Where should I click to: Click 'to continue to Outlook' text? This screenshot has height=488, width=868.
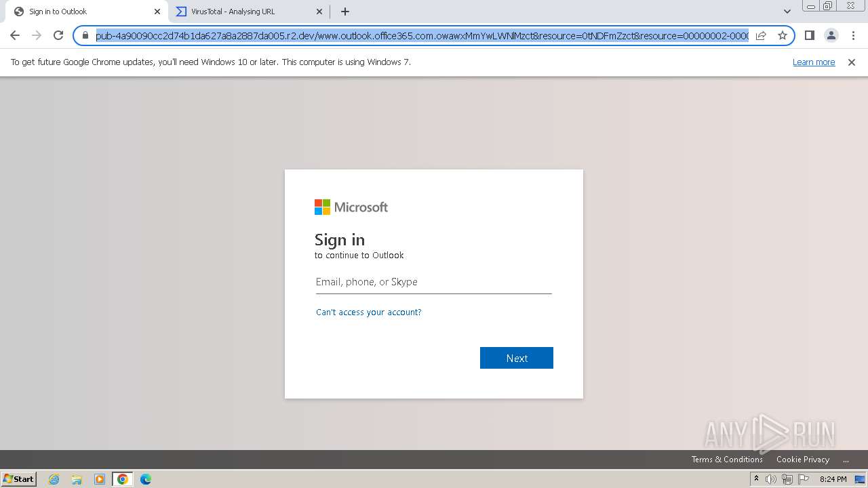[359, 256]
